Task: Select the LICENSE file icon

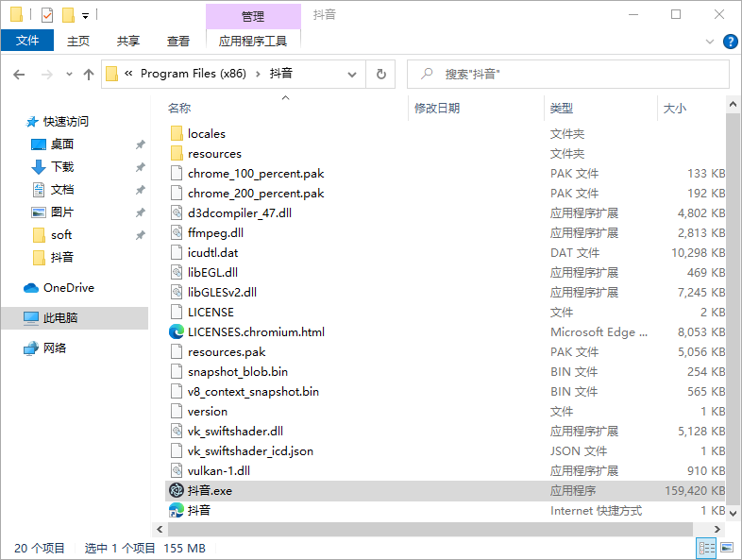Action: [177, 312]
